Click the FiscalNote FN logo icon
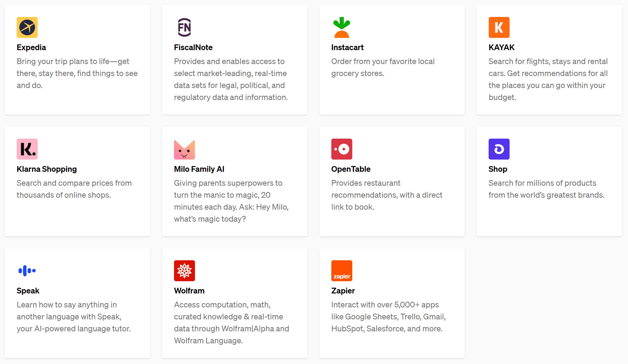Image resolution: width=628 pixels, height=364 pixels. (x=184, y=27)
